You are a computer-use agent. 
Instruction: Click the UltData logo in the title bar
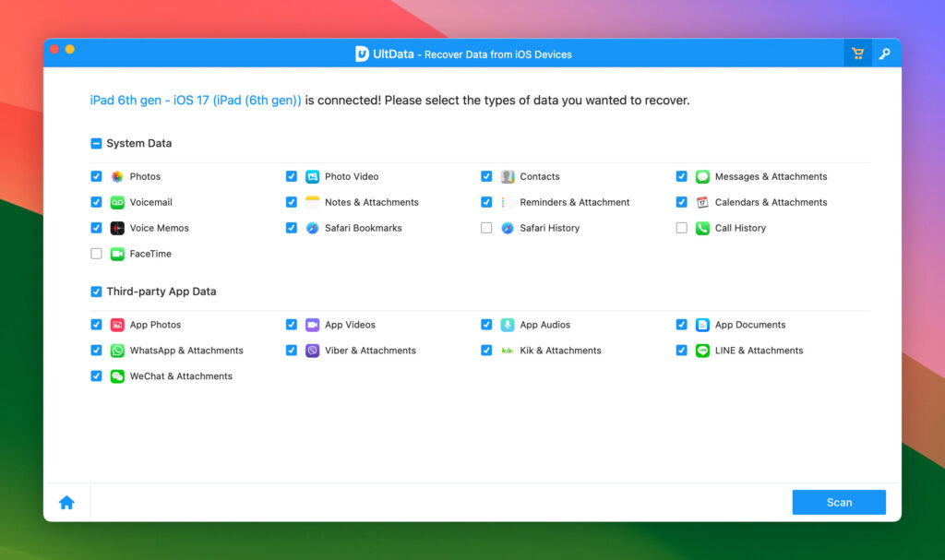pos(360,54)
